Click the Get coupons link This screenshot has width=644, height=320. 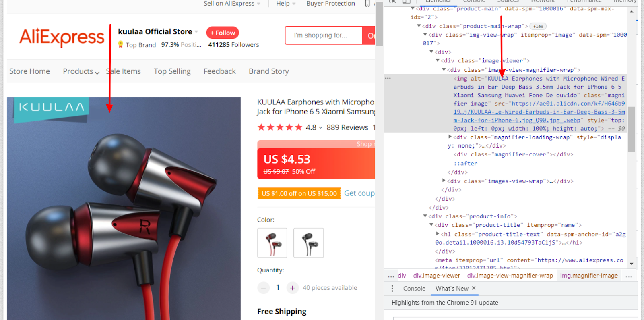tap(359, 193)
